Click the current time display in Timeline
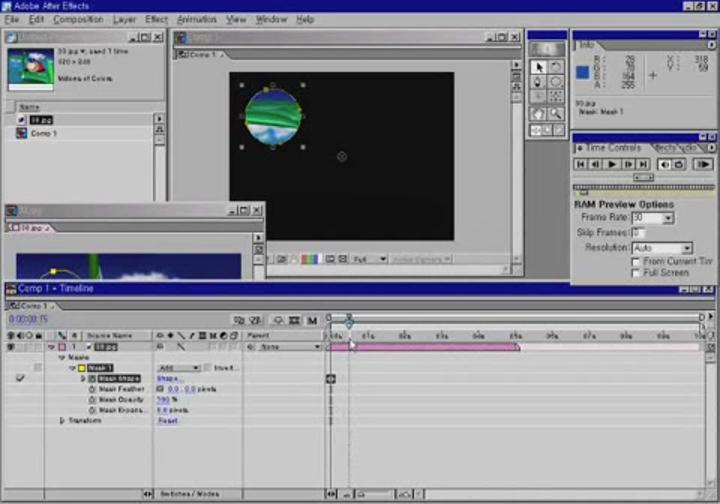 (x=28, y=319)
